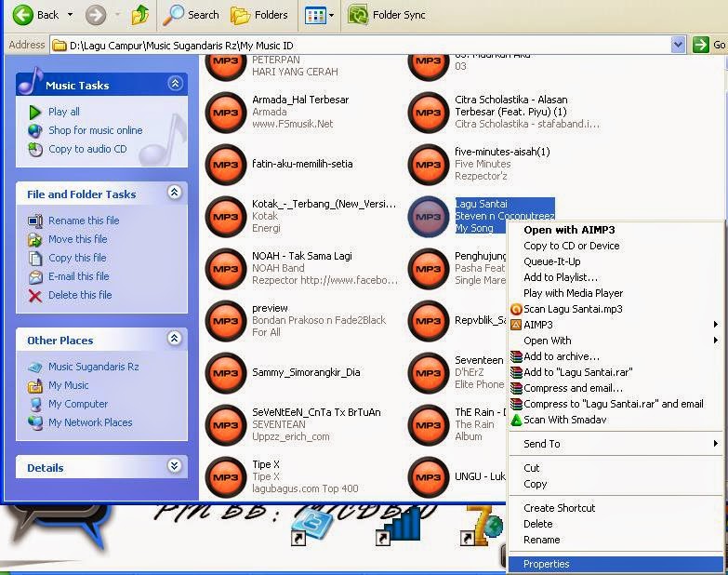Select the highlighted Lagu Santai MP3 icon
Screen dimensions: 728x575
428,217
